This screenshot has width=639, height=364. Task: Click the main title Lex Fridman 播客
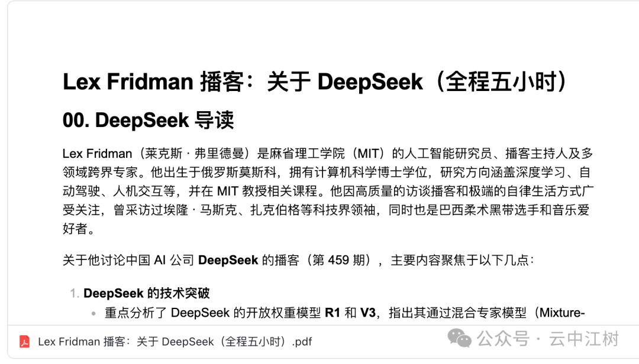[160, 82]
